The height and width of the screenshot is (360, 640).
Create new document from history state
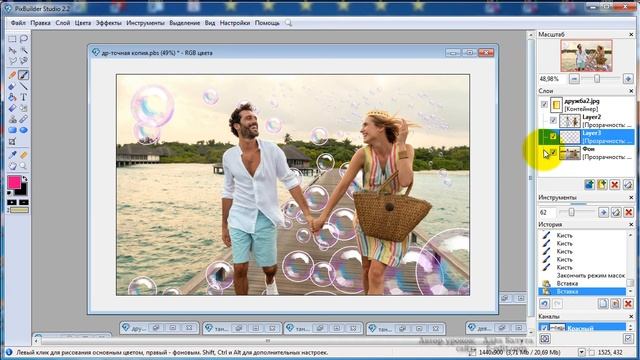pos(603,304)
